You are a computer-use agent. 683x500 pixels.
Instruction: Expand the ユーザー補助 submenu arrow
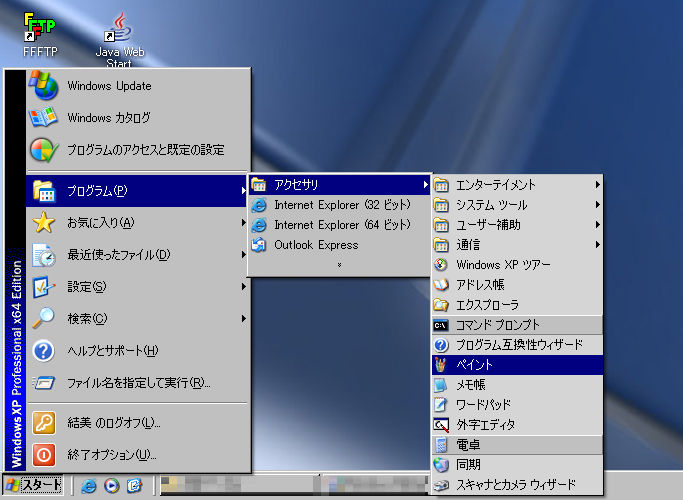(x=598, y=225)
